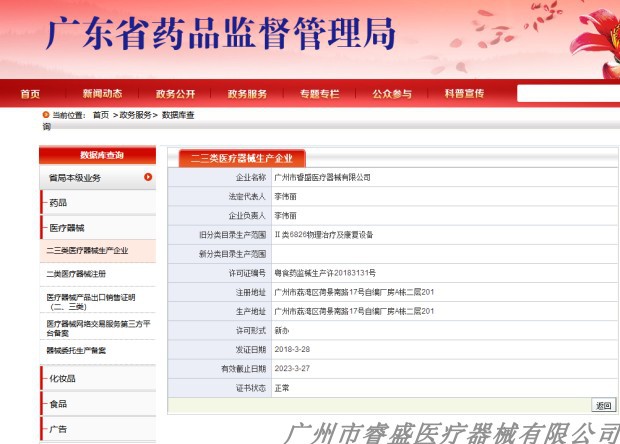Image resolution: width=620 pixels, height=444 pixels.
Task: Click the 注册地址 value cell
Action: coord(444,292)
